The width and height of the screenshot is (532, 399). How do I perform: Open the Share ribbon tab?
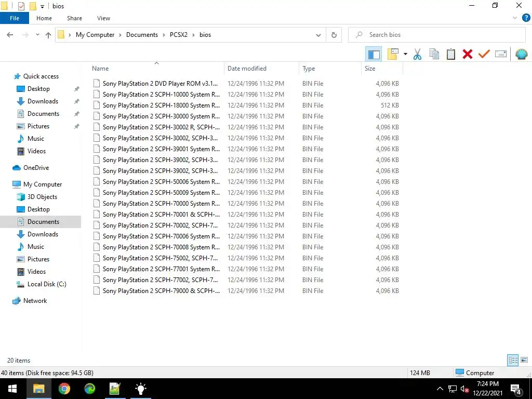74,18
